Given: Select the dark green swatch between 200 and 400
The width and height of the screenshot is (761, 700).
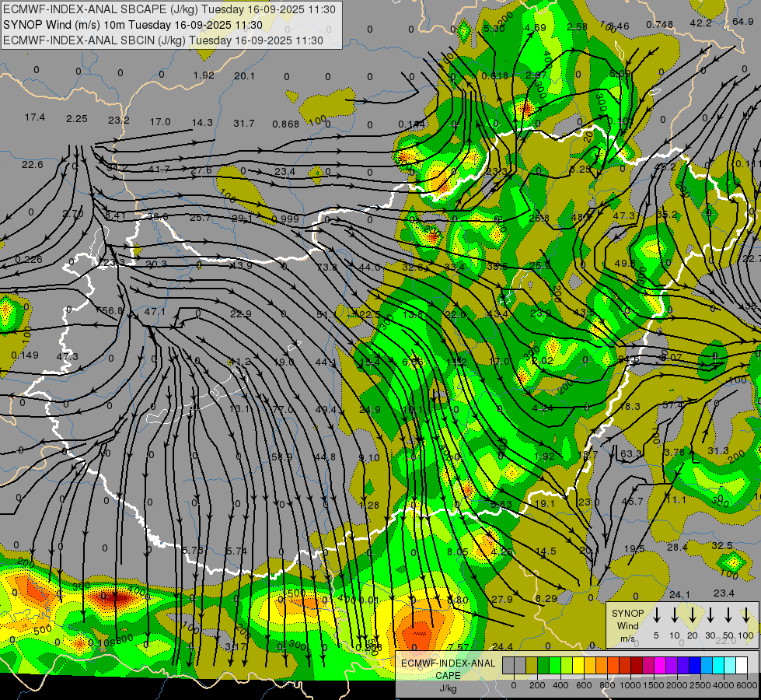Looking at the screenshot, I should [x=543, y=666].
